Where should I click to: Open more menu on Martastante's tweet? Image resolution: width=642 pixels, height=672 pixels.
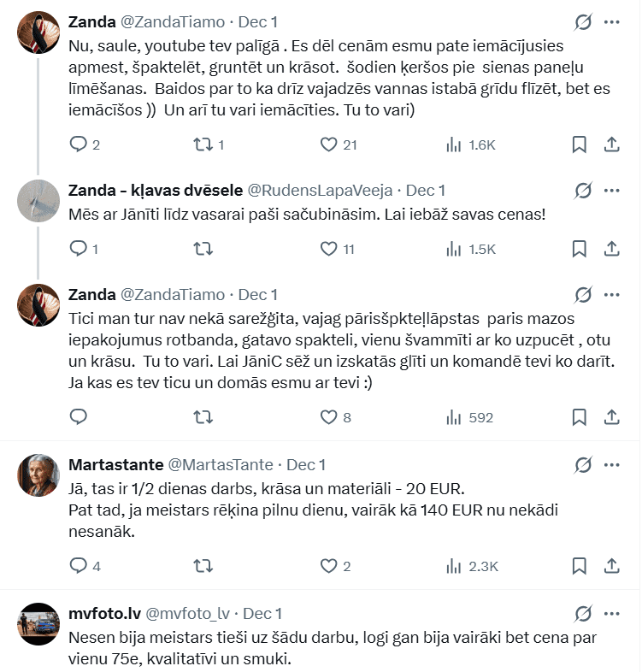[612, 465]
